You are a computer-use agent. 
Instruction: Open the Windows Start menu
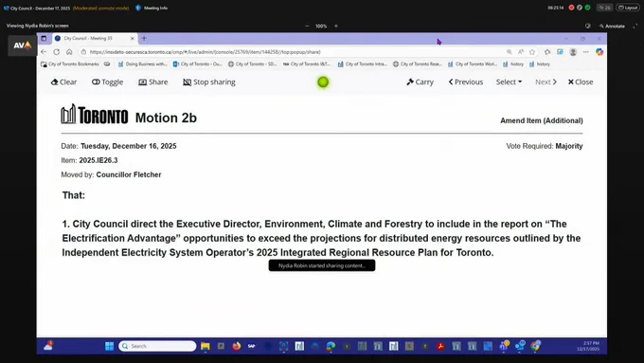click(x=109, y=346)
